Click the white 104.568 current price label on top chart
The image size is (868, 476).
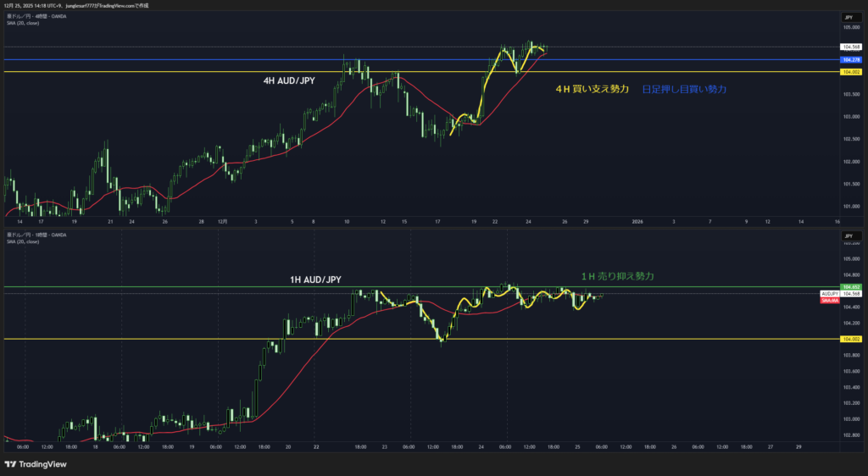850,47
